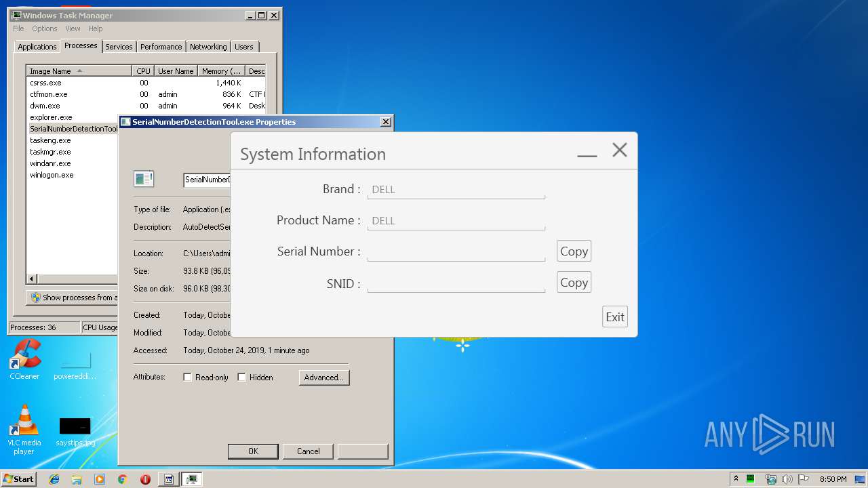
Task: Sort processes by CPU column
Action: (x=143, y=71)
